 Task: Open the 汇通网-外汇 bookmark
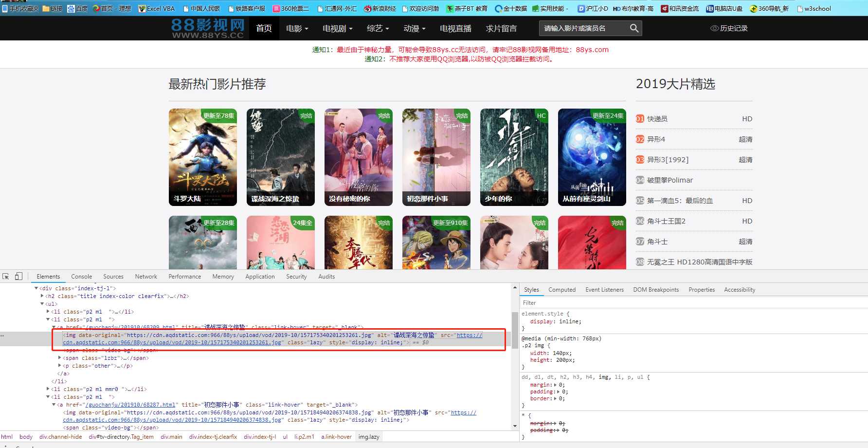337,8
